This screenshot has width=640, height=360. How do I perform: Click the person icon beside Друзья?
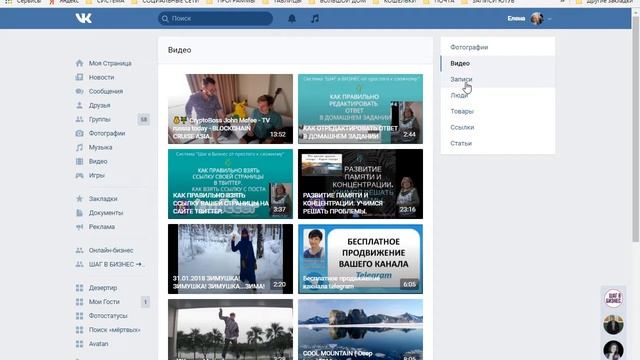pyautogui.click(x=79, y=105)
